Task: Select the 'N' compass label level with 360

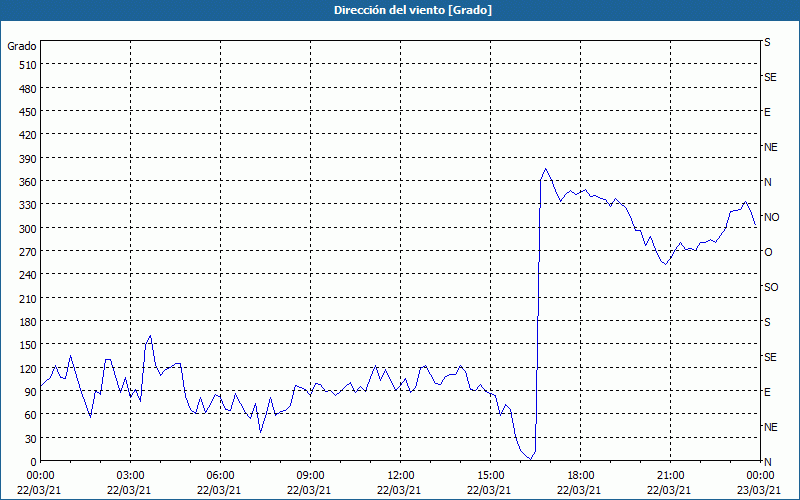Action: [x=767, y=182]
